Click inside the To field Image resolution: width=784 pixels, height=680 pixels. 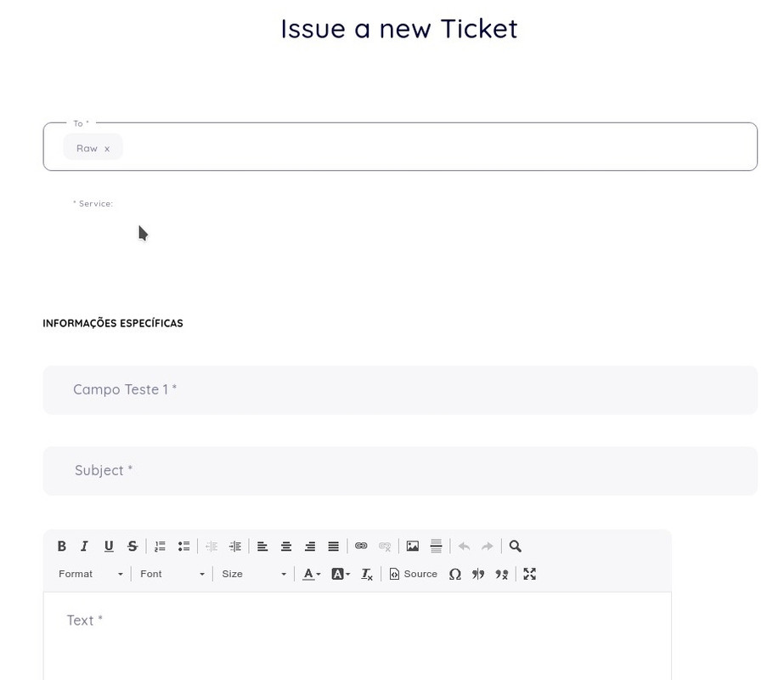400,146
